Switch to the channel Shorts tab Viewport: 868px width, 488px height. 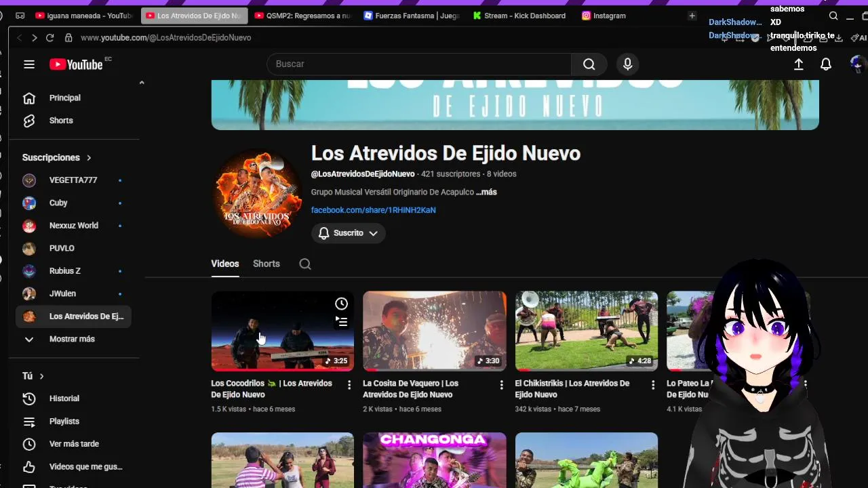(x=267, y=264)
